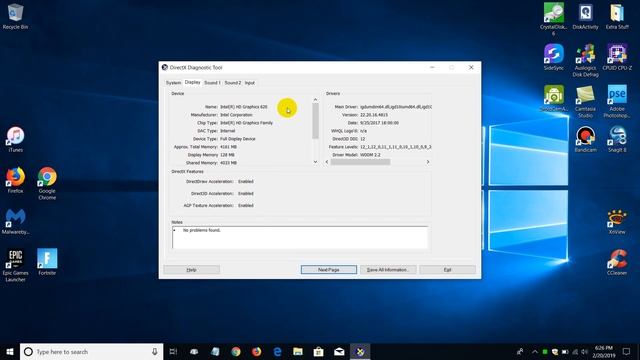
Task: Open the Action Center notification icon
Action: tap(626, 351)
